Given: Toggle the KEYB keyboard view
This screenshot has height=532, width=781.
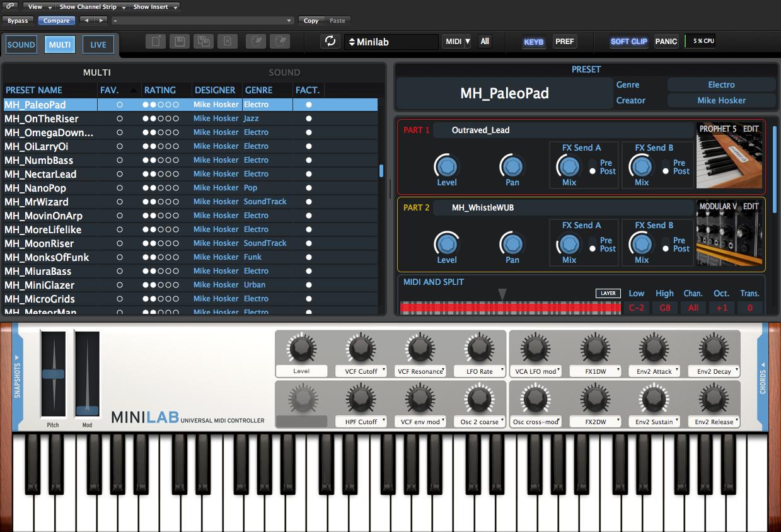Looking at the screenshot, I should click(534, 42).
